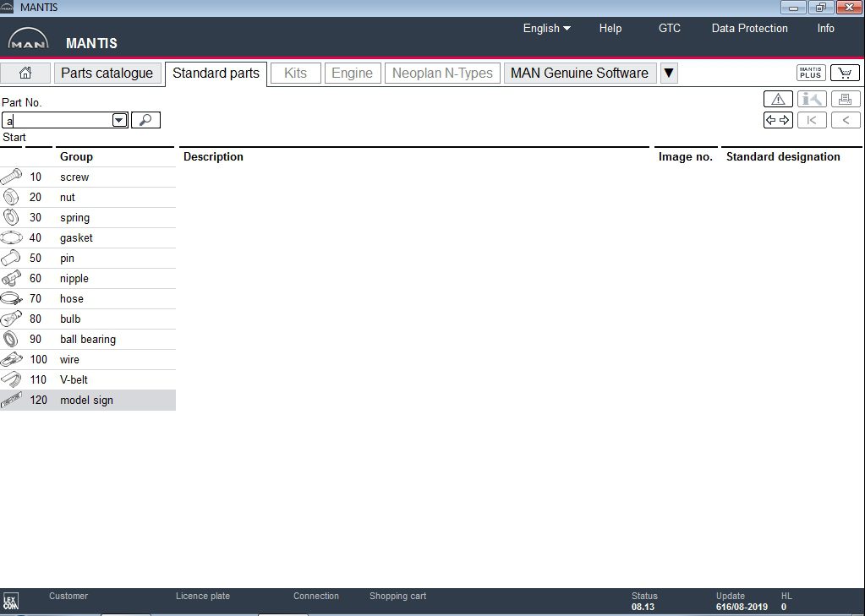Click the home icon on the toolbar

tap(25, 73)
